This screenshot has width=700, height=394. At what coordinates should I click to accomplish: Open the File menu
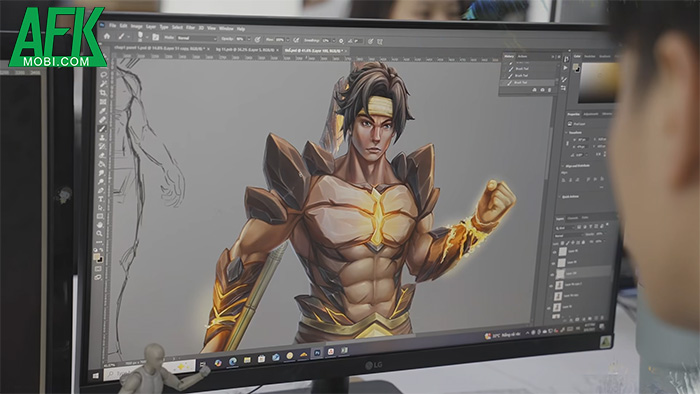coord(112,26)
